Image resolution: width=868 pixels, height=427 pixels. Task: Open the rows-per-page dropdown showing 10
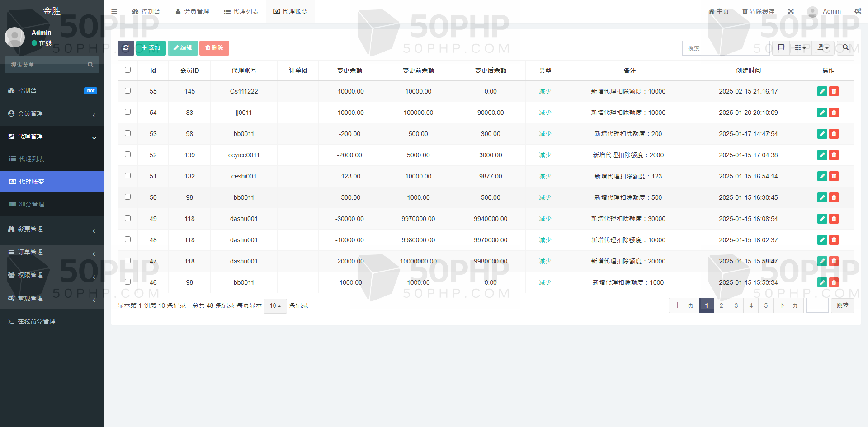click(x=275, y=306)
